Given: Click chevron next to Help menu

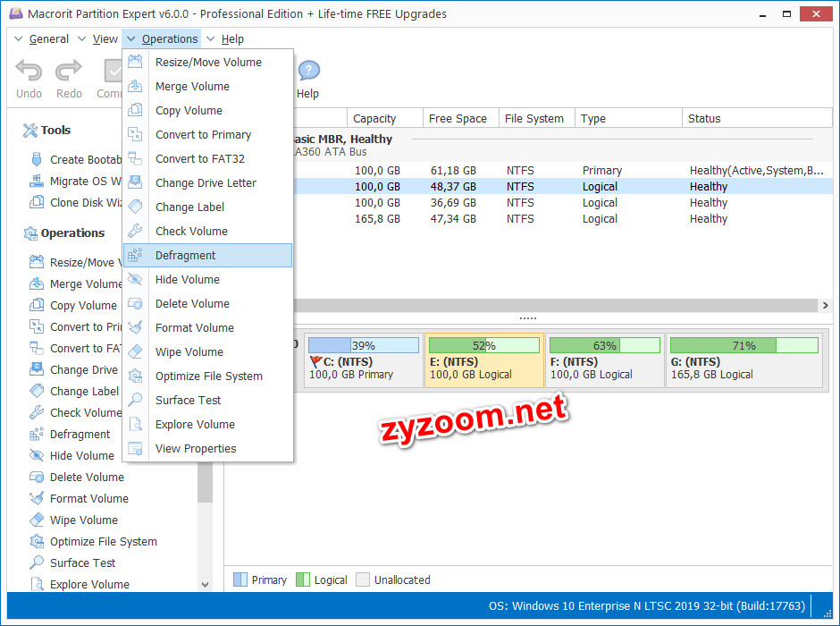Looking at the screenshot, I should pos(211,38).
